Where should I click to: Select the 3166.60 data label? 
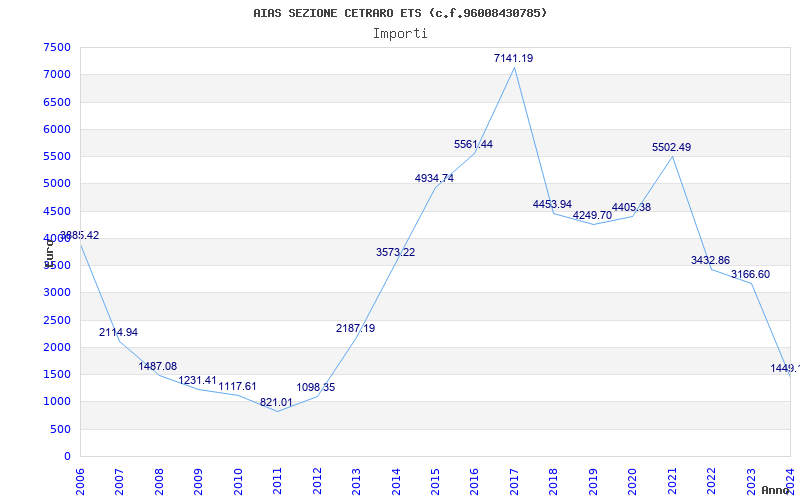751,274
